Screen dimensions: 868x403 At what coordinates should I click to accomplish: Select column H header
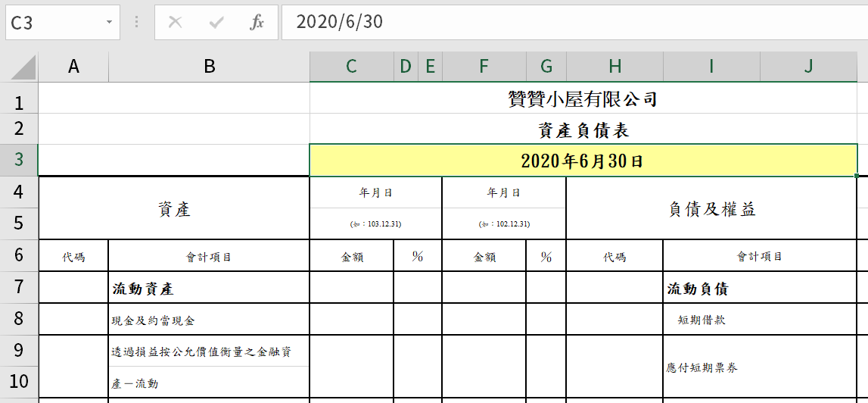pos(614,67)
